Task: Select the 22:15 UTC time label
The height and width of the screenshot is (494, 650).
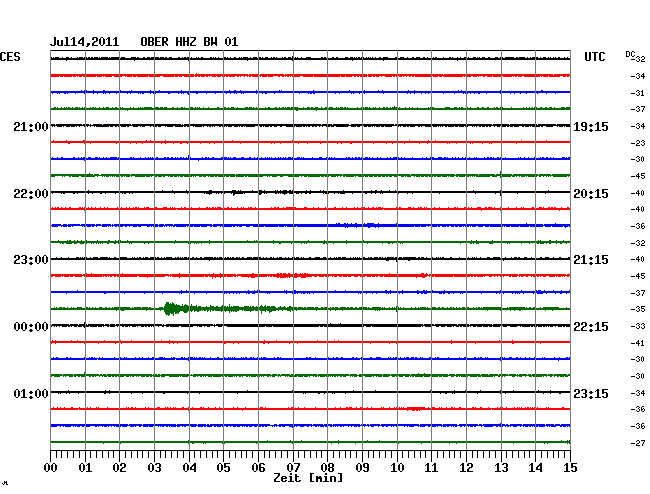Action: pyautogui.click(x=591, y=327)
